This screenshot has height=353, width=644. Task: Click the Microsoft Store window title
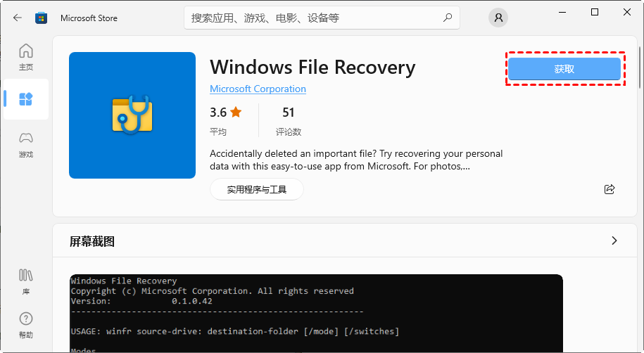click(x=89, y=18)
